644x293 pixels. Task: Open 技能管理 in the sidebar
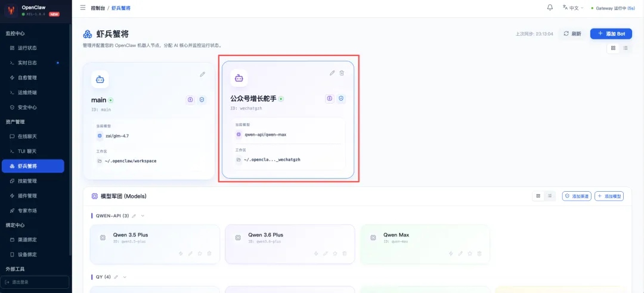click(x=33, y=180)
